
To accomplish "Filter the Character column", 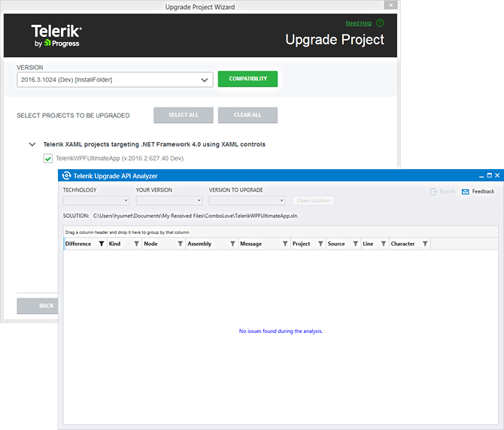I will [425, 244].
